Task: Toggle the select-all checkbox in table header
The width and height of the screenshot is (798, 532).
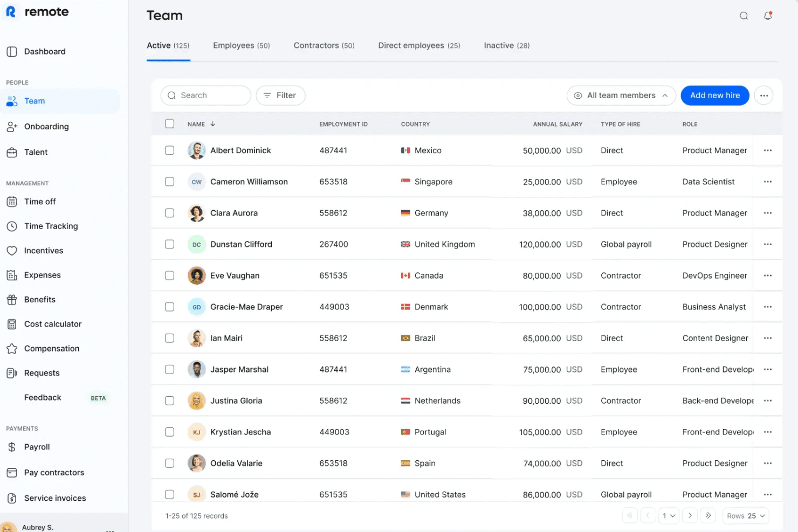Action: (x=170, y=124)
